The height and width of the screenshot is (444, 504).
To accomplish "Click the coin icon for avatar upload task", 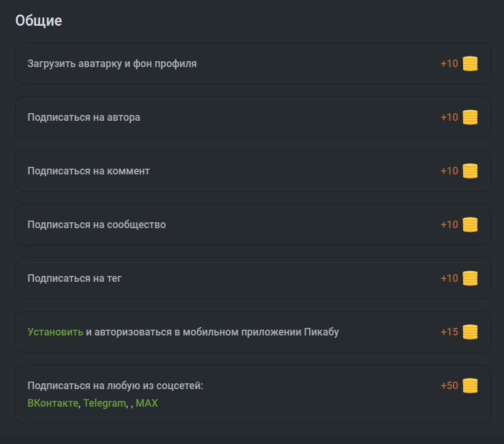I will pyautogui.click(x=470, y=64).
